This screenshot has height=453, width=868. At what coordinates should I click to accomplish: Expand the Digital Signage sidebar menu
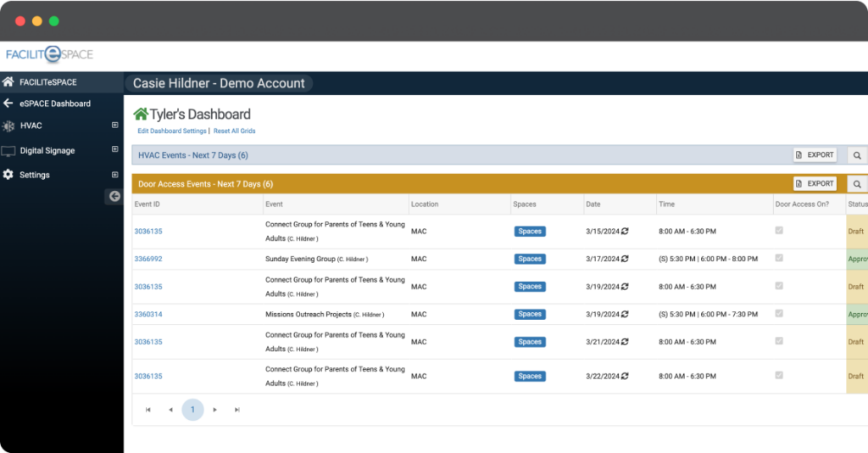[x=114, y=150]
